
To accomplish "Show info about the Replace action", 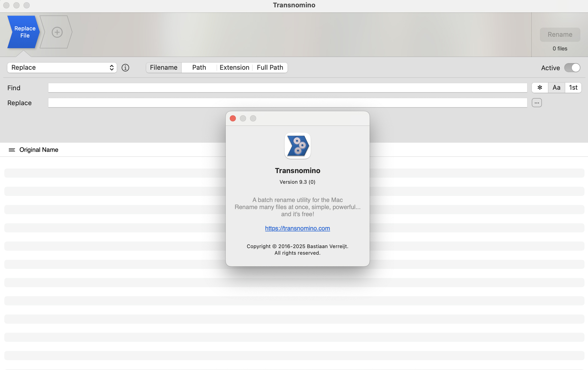I will click(125, 68).
